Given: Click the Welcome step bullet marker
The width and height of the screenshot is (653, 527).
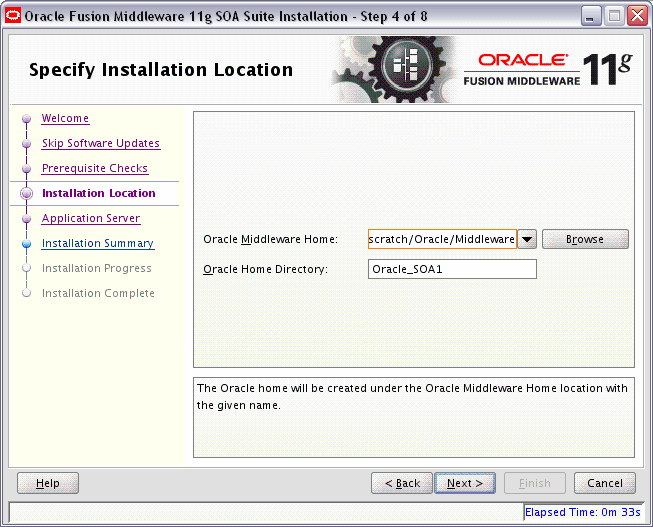Looking at the screenshot, I should tap(27, 119).
